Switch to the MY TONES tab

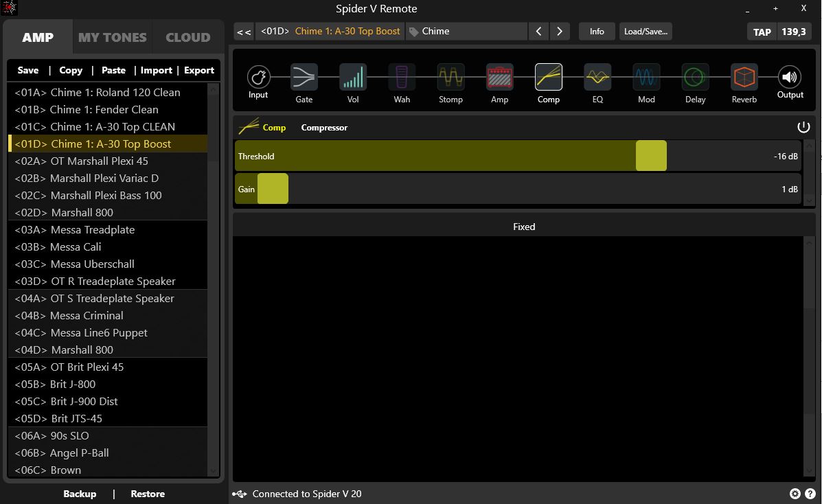pyautogui.click(x=112, y=37)
